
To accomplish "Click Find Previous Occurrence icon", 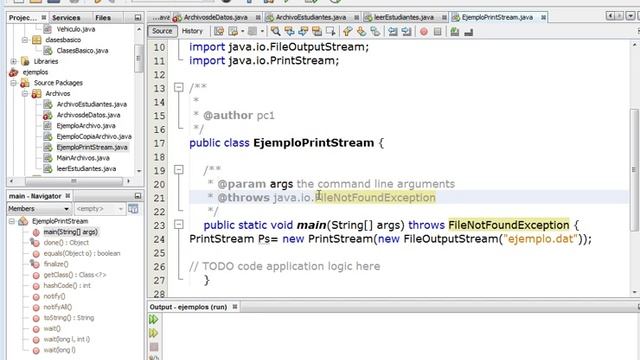I will [x=289, y=31].
